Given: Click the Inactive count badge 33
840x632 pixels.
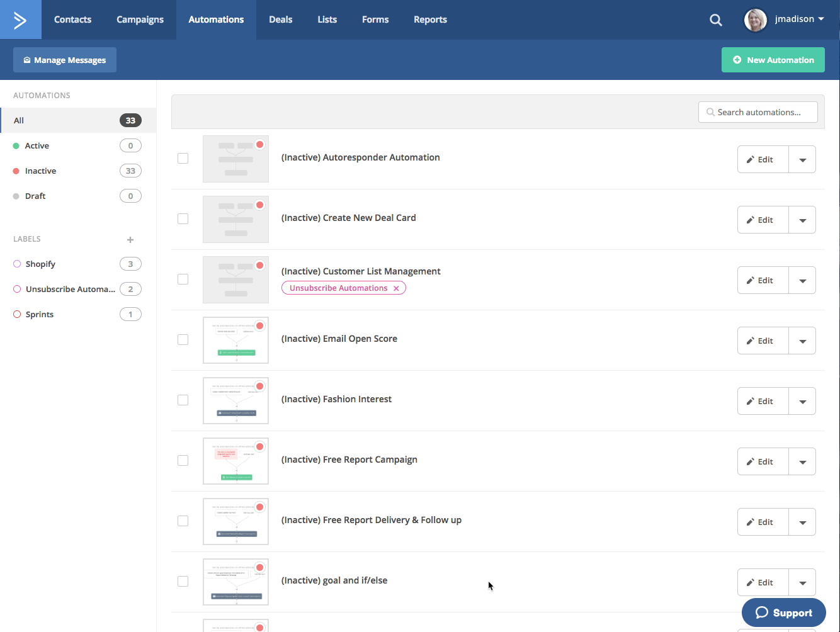Looking at the screenshot, I should click(x=130, y=171).
